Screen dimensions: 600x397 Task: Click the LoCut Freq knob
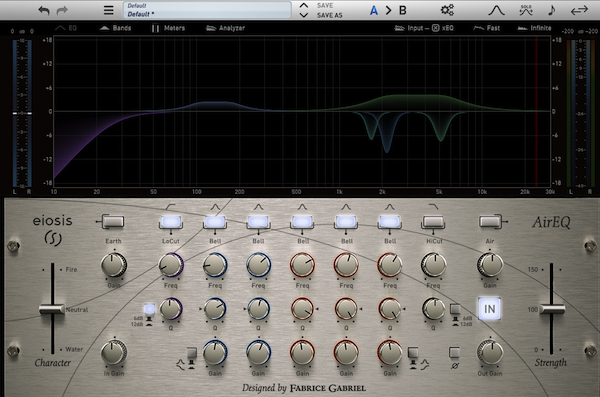[171, 265]
